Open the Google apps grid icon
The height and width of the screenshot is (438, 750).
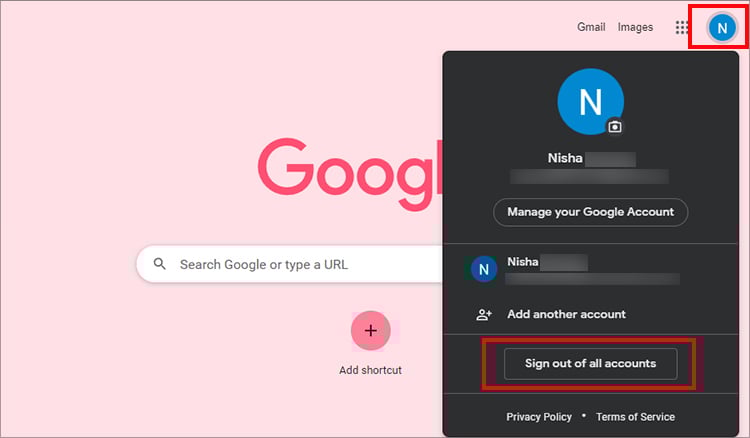tap(681, 27)
